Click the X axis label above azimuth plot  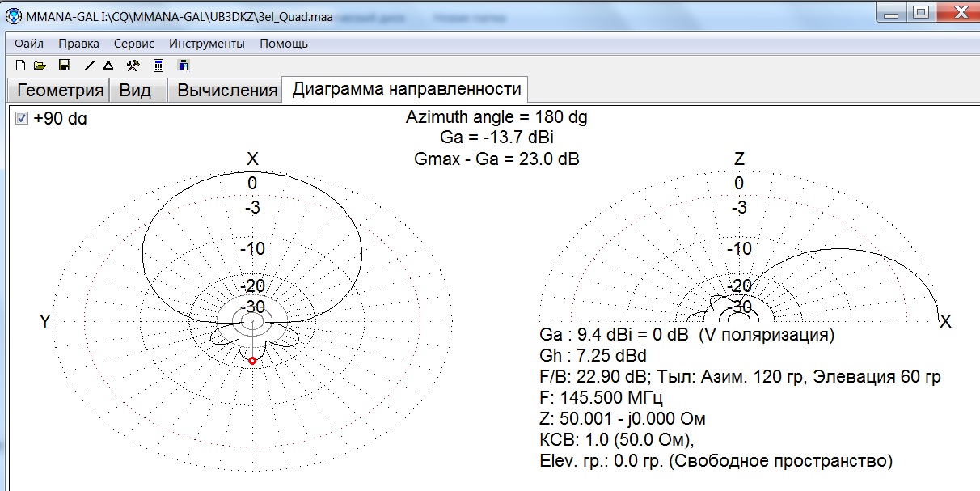pyautogui.click(x=252, y=159)
